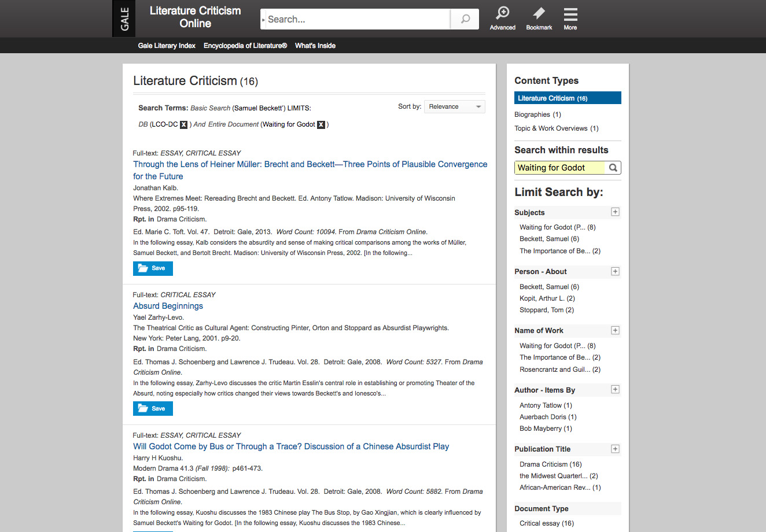Filter Name of Work The Importance of Be... (2)
Screen dimensions: 766x532
click(560, 357)
